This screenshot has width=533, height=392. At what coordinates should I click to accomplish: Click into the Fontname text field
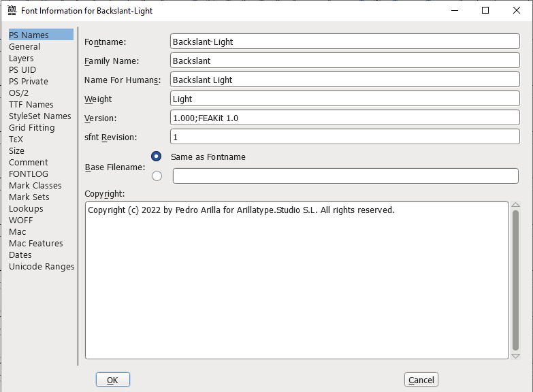pos(344,42)
